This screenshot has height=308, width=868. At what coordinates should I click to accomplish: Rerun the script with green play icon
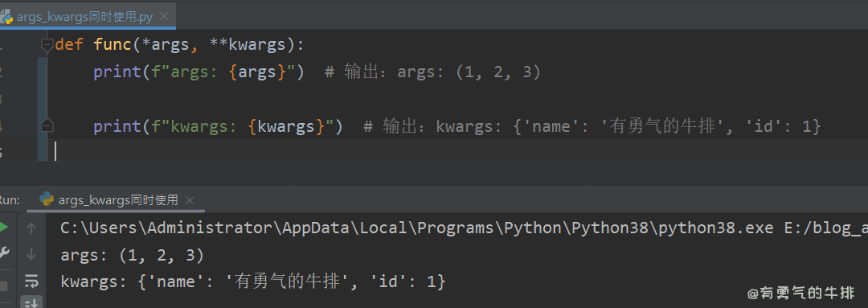pos(3,227)
